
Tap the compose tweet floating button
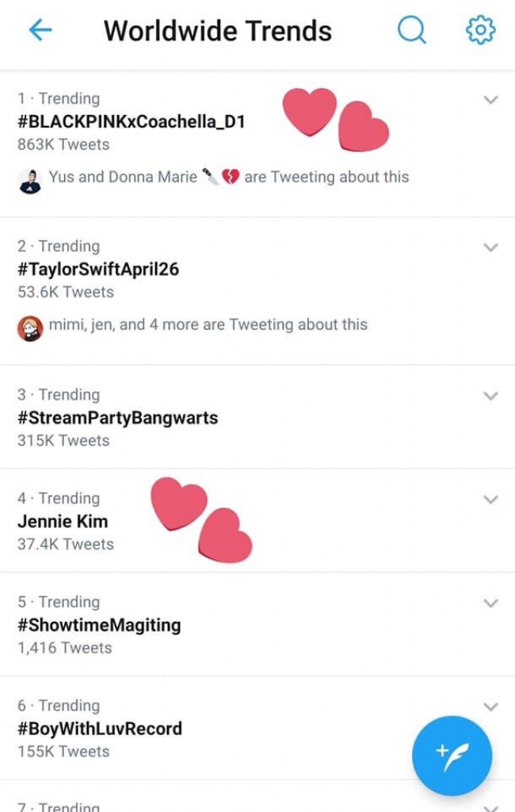point(452,755)
